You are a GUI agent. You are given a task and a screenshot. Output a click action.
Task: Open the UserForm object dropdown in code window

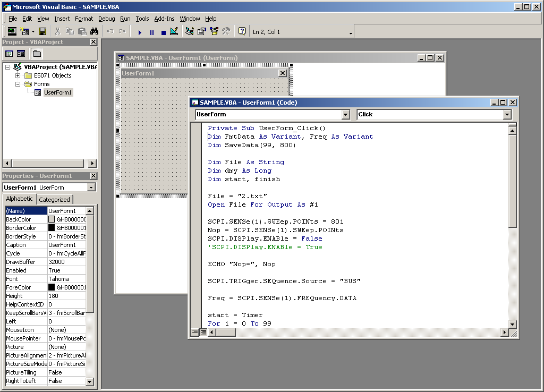coord(345,115)
